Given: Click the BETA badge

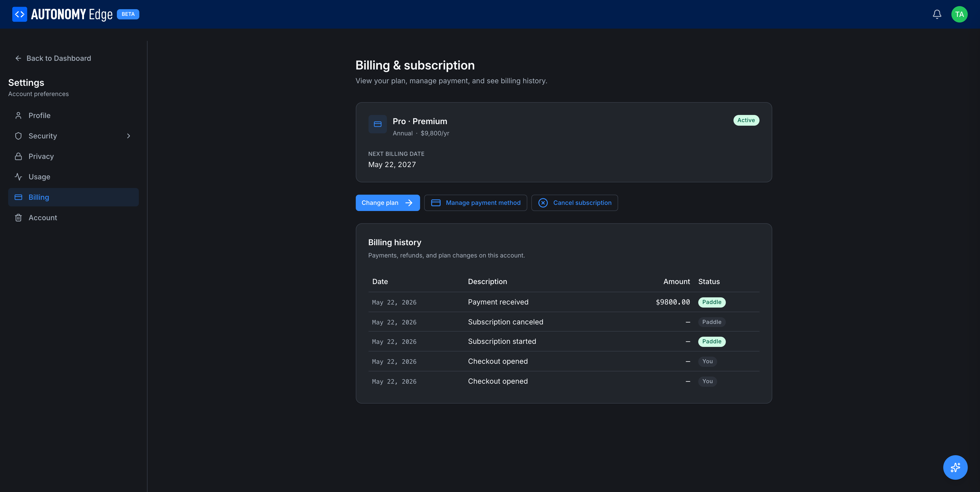Looking at the screenshot, I should tap(128, 14).
